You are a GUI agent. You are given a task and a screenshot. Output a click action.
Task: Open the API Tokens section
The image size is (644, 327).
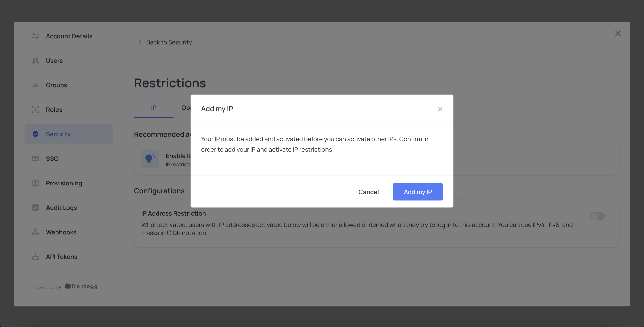61,257
